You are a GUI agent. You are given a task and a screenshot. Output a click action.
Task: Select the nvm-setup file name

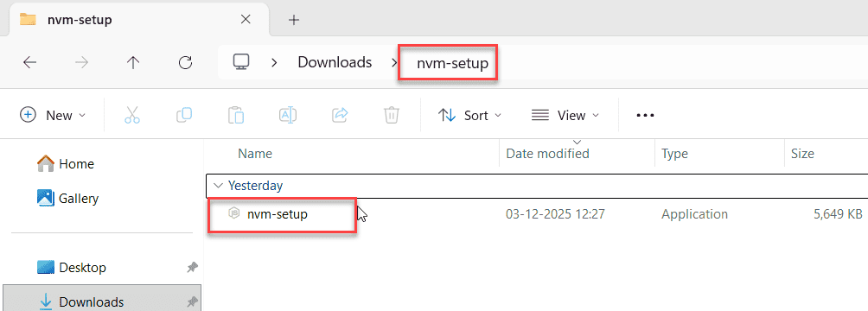coord(278,213)
